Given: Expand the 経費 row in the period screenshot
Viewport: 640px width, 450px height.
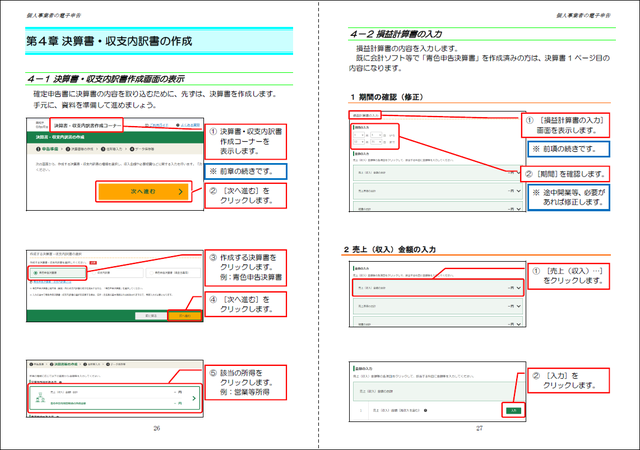Looking at the screenshot, I should pyautogui.click(x=438, y=207).
